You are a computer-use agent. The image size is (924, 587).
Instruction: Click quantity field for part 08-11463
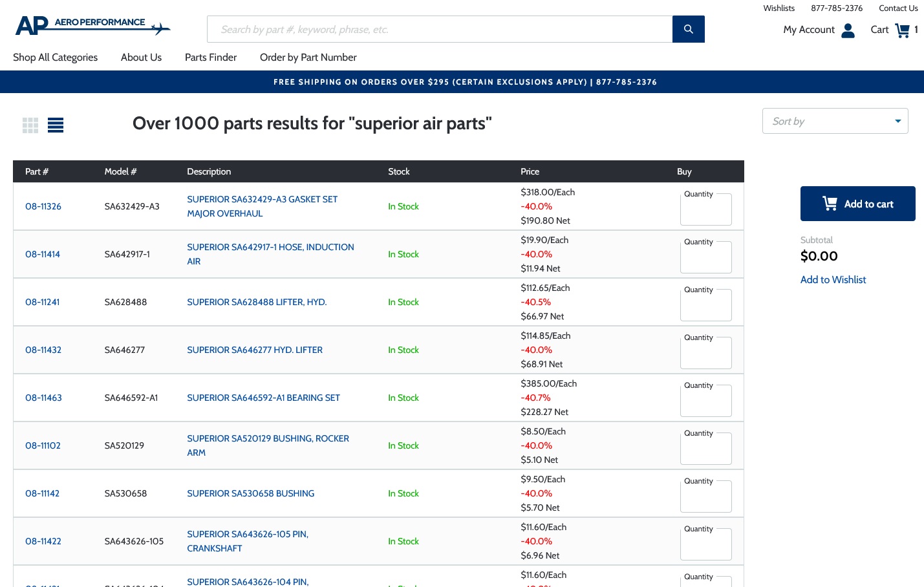[x=706, y=401]
